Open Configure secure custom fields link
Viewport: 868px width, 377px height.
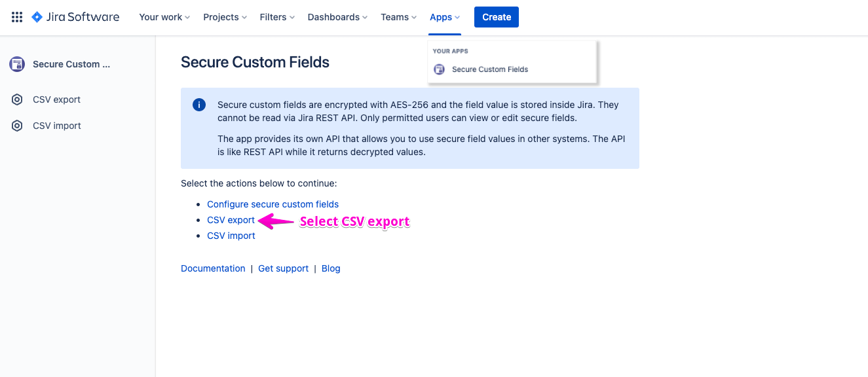[273, 204]
